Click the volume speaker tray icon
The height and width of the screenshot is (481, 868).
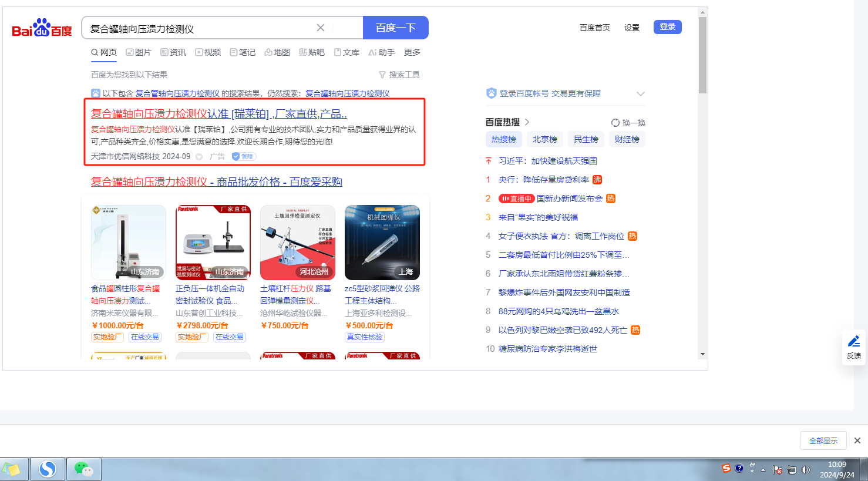pos(805,470)
